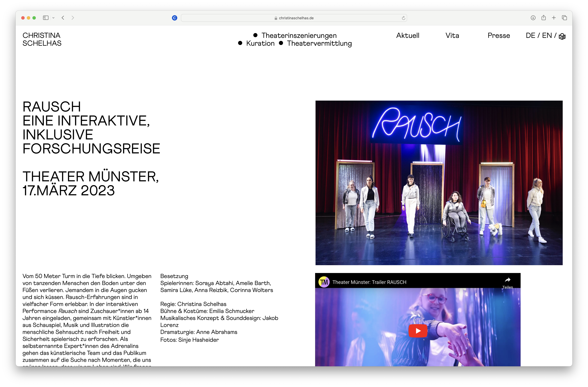Click the Share icon in the toolbar
This screenshot has height=387, width=588.
click(x=543, y=18)
